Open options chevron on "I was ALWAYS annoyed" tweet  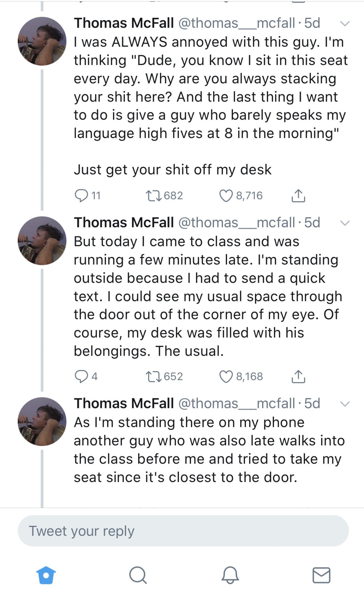coord(345,23)
